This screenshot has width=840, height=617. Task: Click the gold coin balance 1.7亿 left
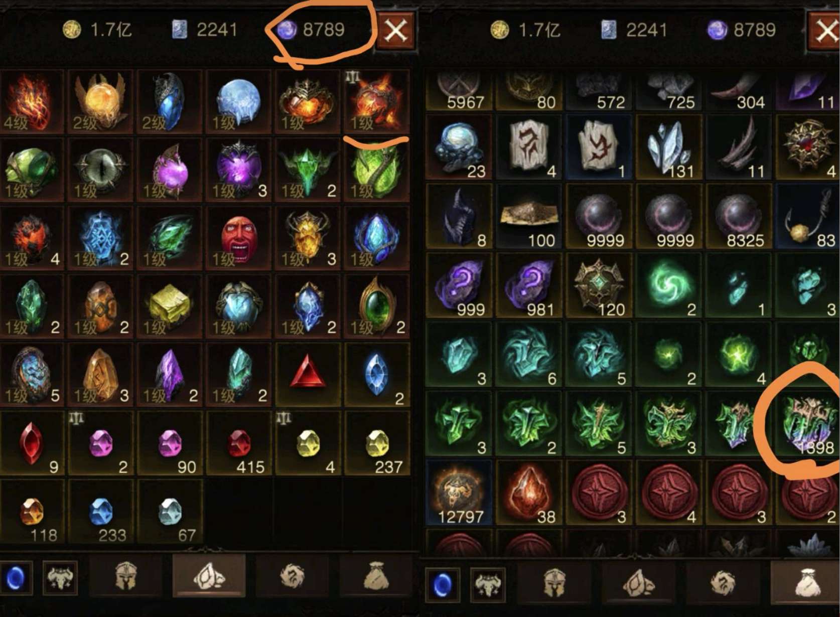[97, 30]
